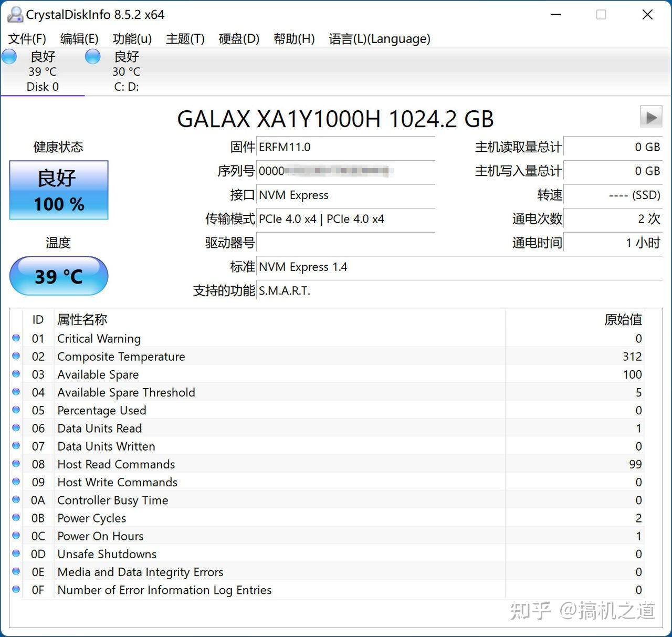Screen dimensions: 672x637
Task: Click the status dot for Critical Warning
Action: click(16, 338)
